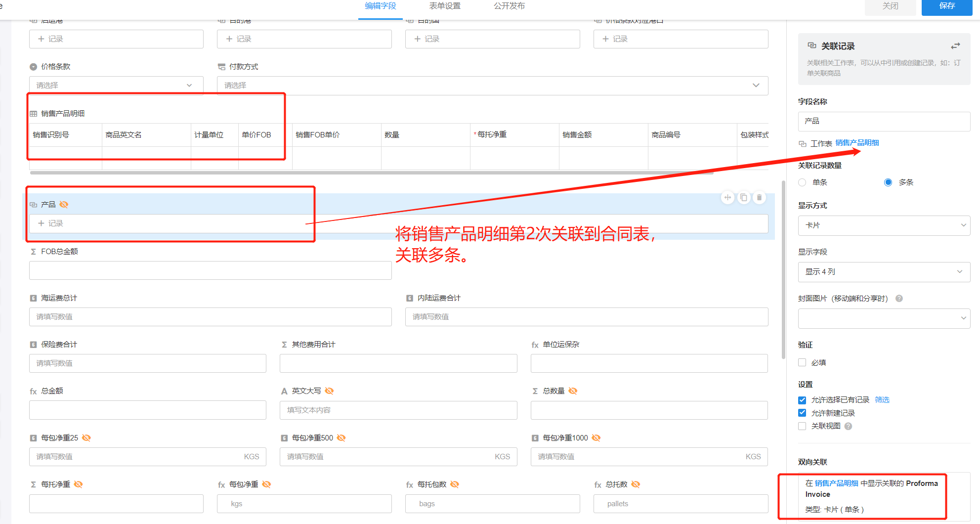
Task: Click the hidden-eye icon beside 每包净重25
Action: (86, 438)
